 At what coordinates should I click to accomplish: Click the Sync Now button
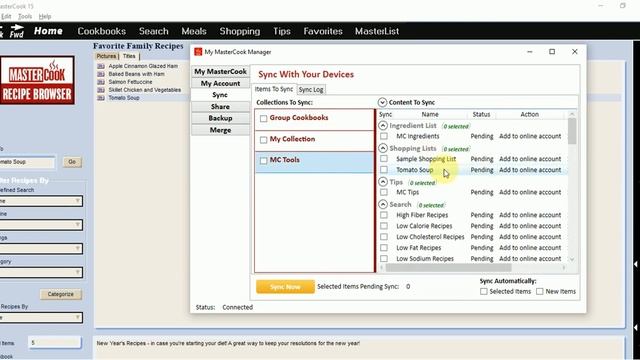pos(285,287)
